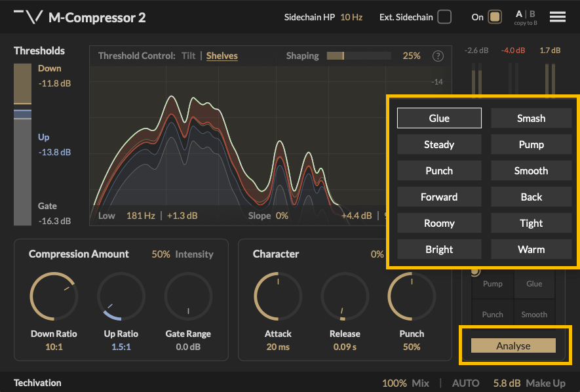Choose the Back preset button

tap(531, 197)
